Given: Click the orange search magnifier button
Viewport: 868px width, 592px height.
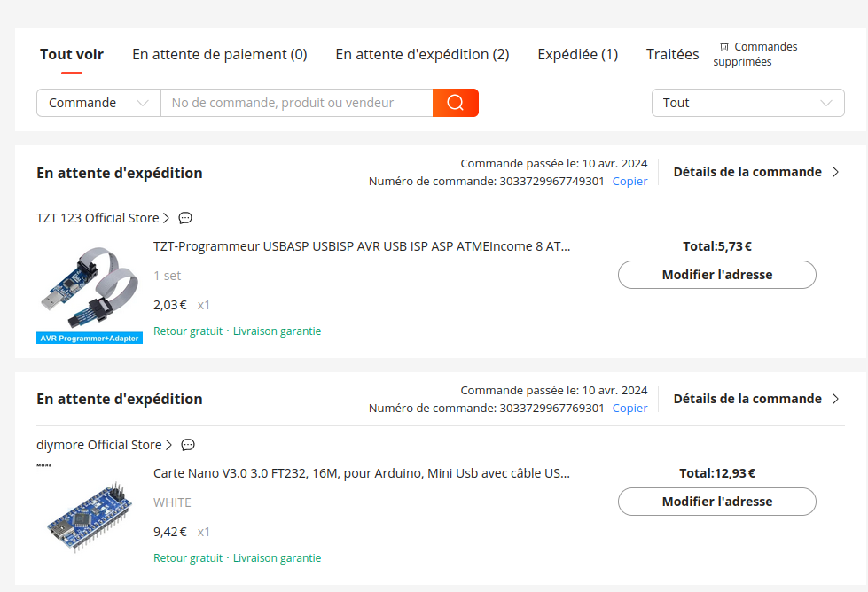Looking at the screenshot, I should tap(455, 103).
